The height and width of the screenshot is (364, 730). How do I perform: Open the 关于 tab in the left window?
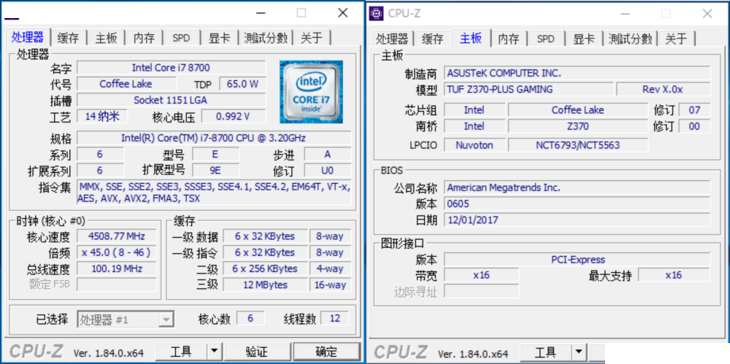(x=311, y=38)
